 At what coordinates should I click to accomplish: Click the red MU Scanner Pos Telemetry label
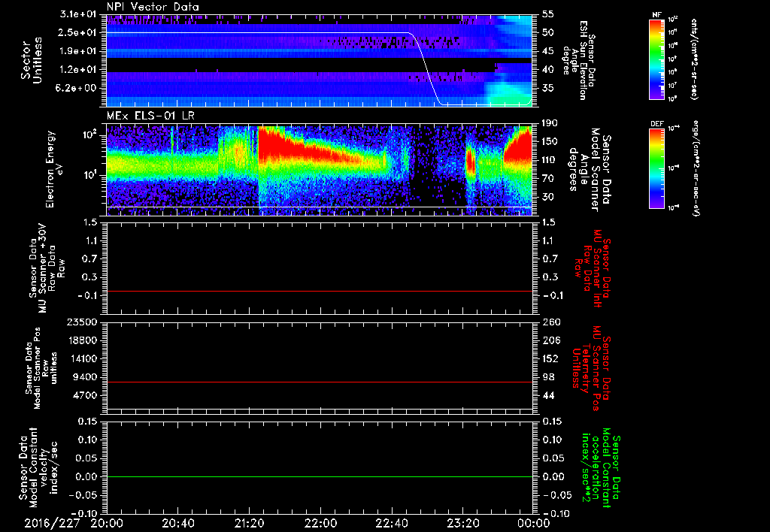coord(591,368)
